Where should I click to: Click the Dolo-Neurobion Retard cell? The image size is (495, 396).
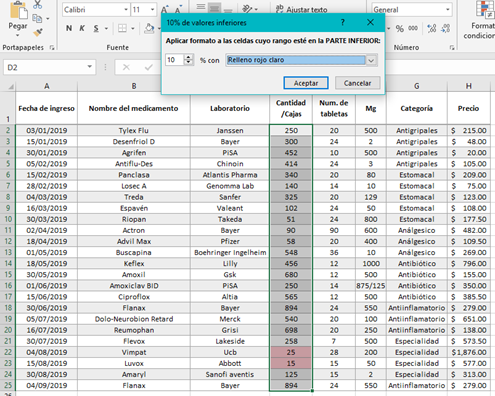pos(134,319)
